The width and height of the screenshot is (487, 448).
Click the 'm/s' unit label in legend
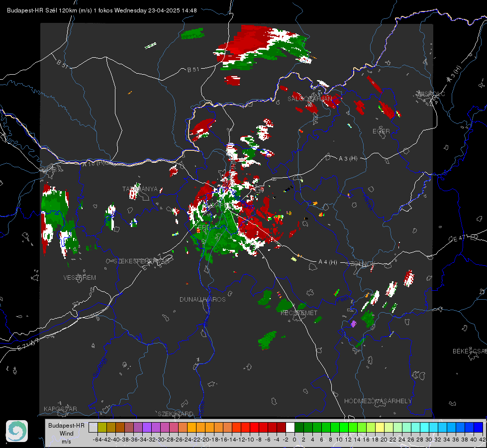pyautogui.click(x=67, y=442)
